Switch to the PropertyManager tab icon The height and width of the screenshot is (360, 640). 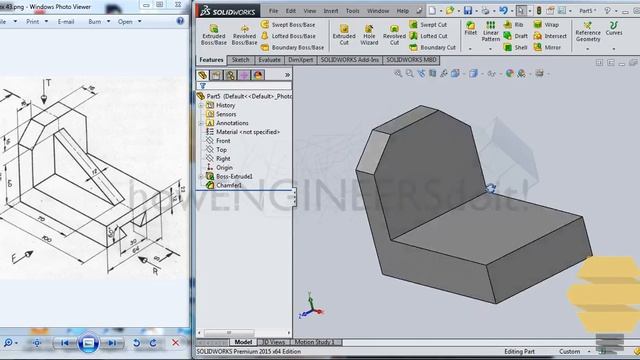[216, 75]
